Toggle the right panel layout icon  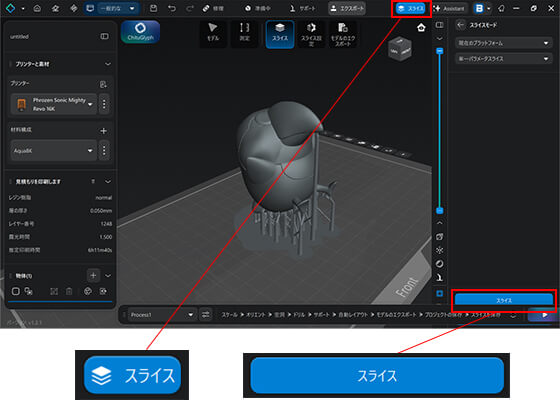pos(440,25)
